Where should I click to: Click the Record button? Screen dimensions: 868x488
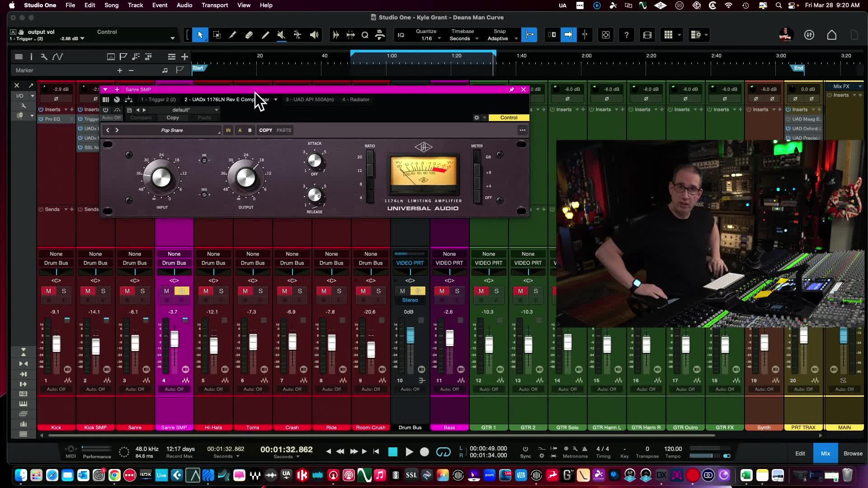tap(425, 452)
